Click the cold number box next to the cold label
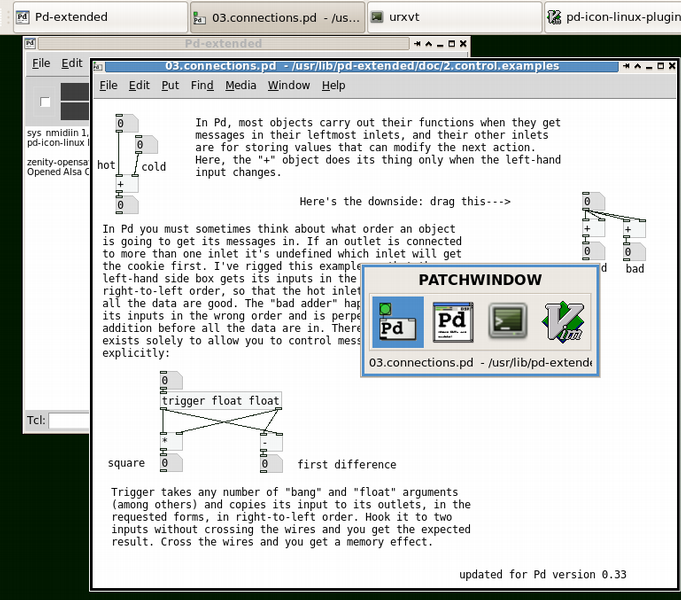The height and width of the screenshot is (600, 681). pos(146,145)
